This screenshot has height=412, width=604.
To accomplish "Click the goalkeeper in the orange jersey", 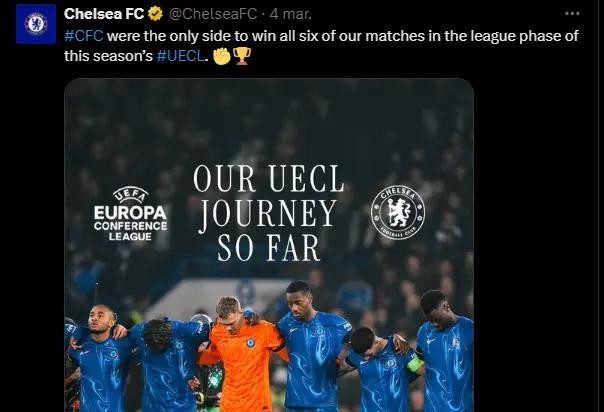I will (x=243, y=354).
